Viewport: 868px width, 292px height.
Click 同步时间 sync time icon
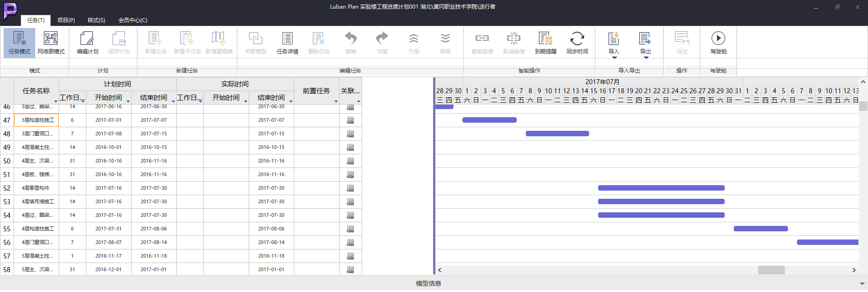coord(577,38)
